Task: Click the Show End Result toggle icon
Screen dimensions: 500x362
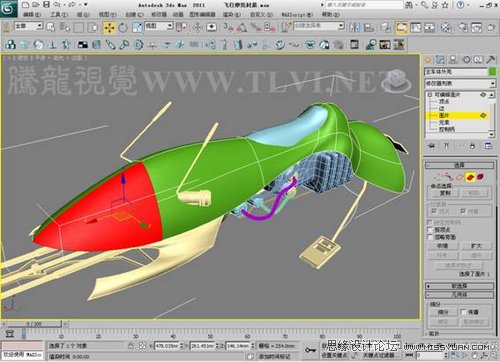Action: point(446,146)
